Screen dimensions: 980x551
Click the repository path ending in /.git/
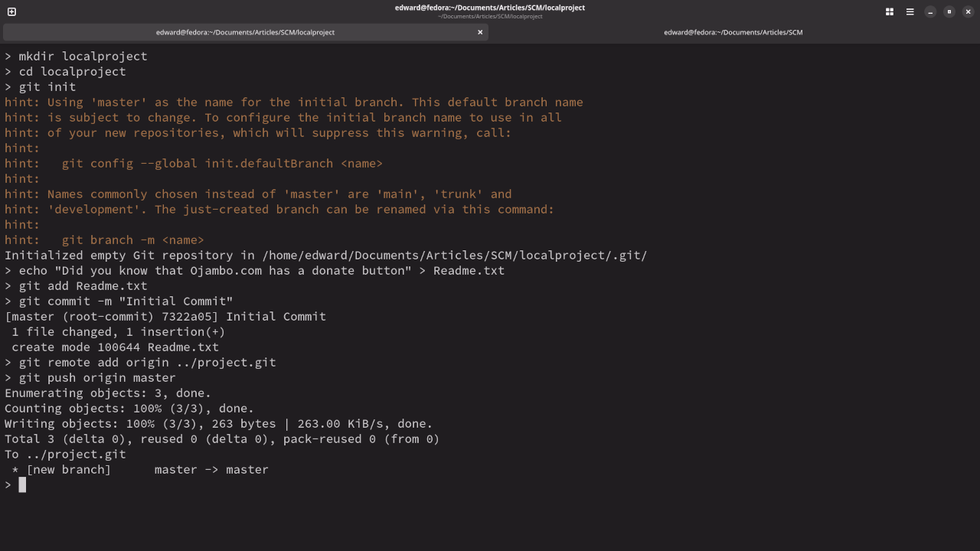(x=459, y=255)
